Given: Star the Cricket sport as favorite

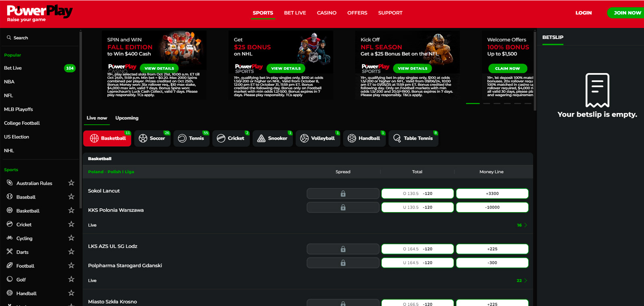Looking at the screenshot, I should (x=71, y=224).
